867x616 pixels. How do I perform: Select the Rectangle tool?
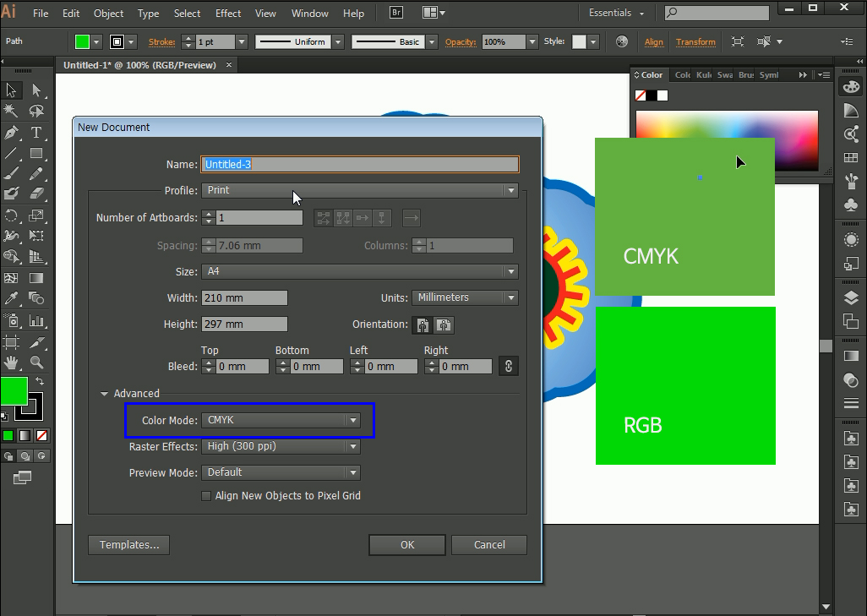[x=36, y=153]
